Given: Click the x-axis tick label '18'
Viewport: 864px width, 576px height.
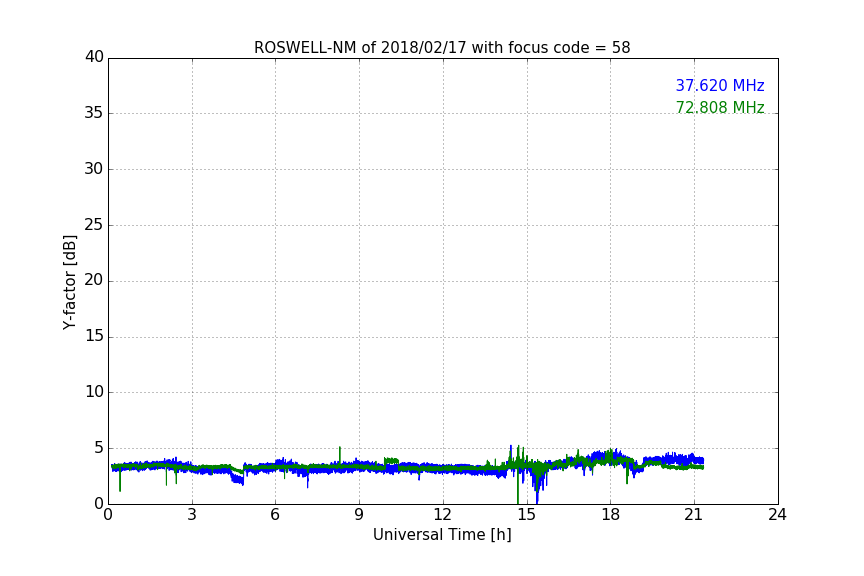Looking at the screenshot, I should 610,515.
